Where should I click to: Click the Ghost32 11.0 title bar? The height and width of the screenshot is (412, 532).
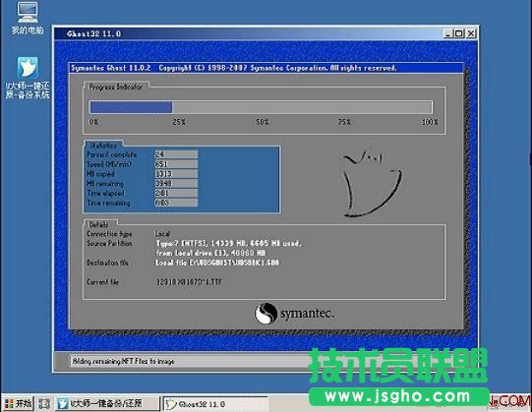(250, 33)
